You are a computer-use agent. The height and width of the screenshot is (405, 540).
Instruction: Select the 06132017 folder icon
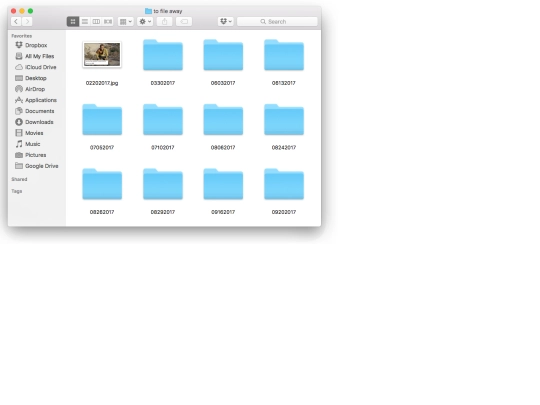click(x=284, y=55)
